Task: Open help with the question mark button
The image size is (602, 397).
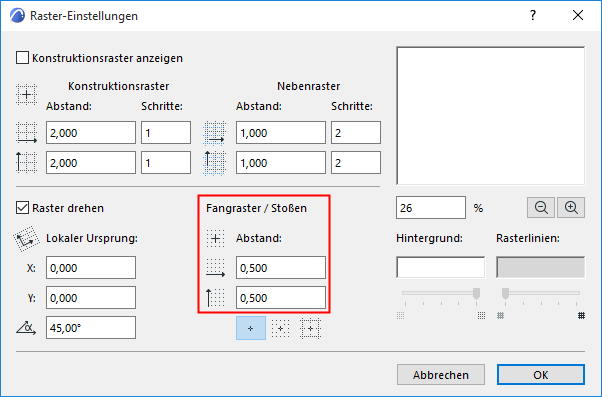Action: (533, 15)
